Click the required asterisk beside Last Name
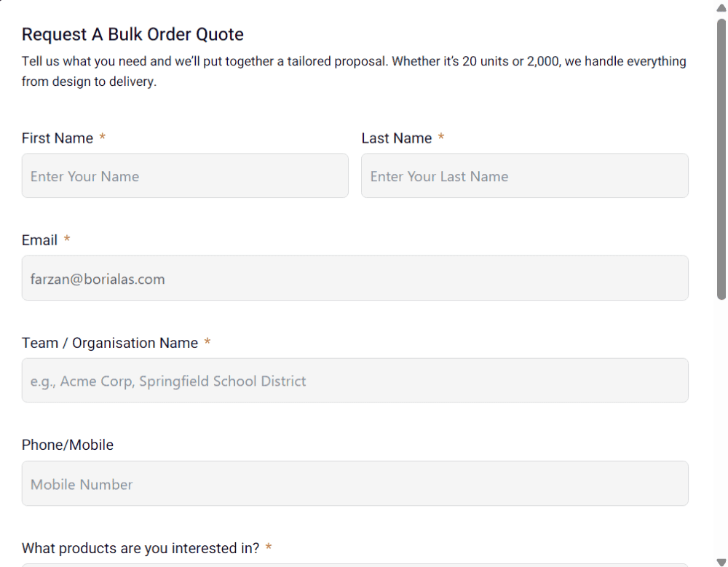728x567 pixels. 441,138
